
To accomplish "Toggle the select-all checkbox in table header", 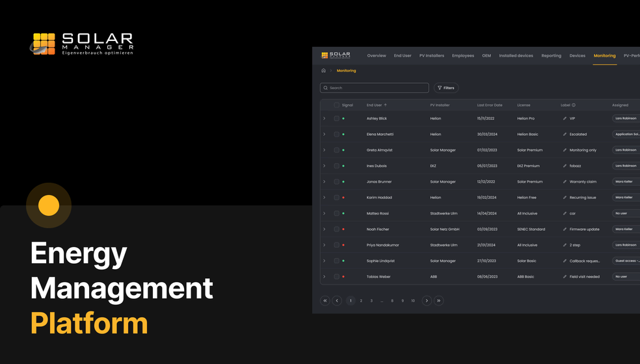I will click(337, 105).
